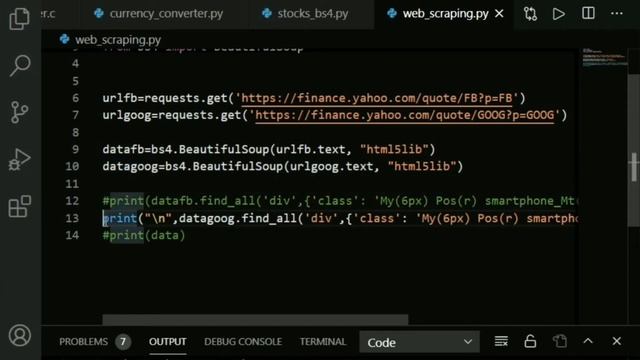Open the Search view in activity bar
This screenshot has height=360, width=640.
pos(20,65)
